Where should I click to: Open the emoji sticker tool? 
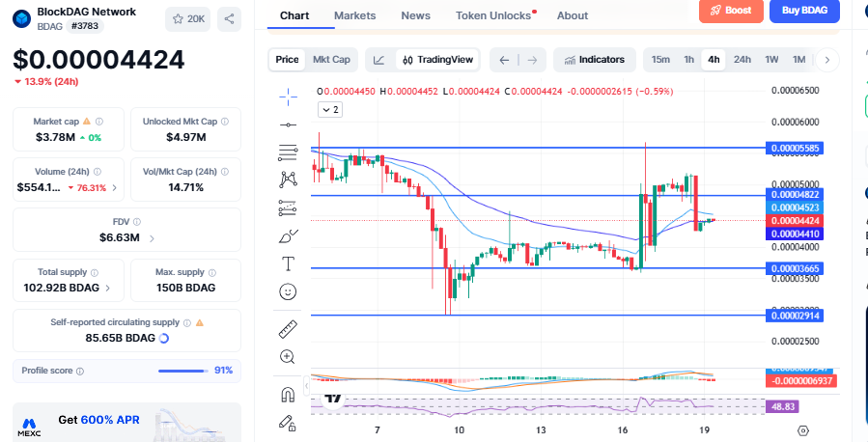point(288,291)
